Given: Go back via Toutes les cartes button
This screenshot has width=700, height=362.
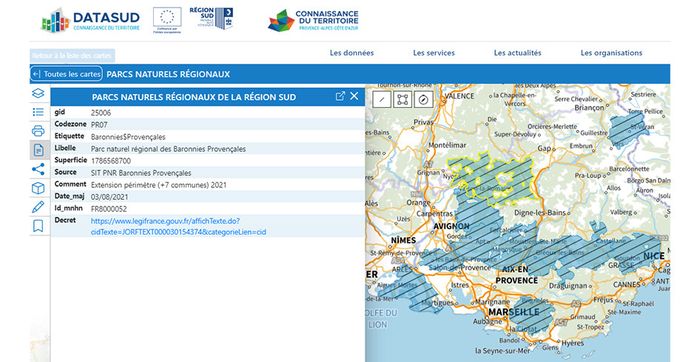Looking at the screenshot, I should 67,74.
